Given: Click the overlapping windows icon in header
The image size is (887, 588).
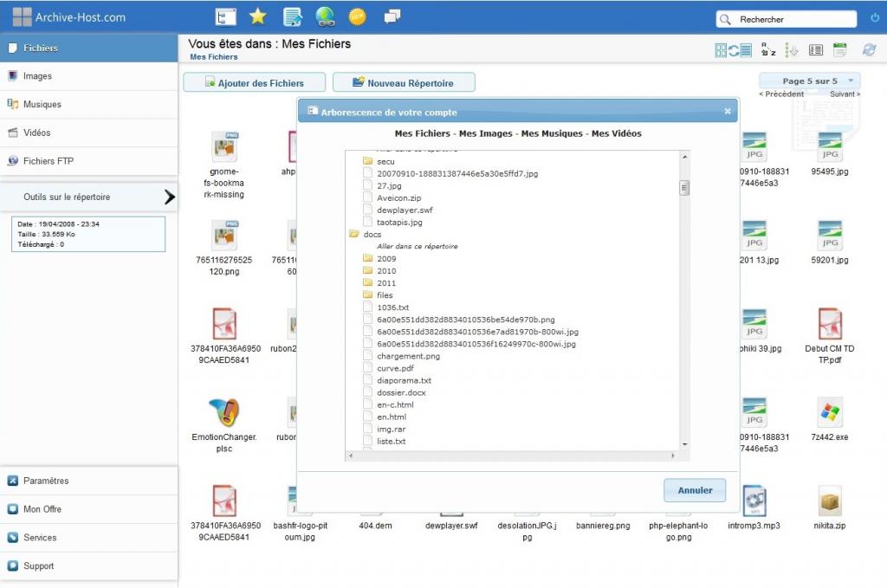Looking at the screenshot, I should coord(392,16).
